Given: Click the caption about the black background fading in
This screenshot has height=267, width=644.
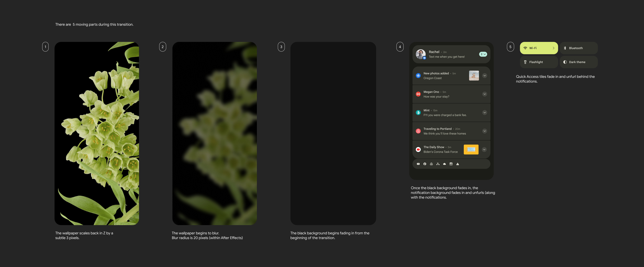Looking at the screenshot, I should pos(330,235).
